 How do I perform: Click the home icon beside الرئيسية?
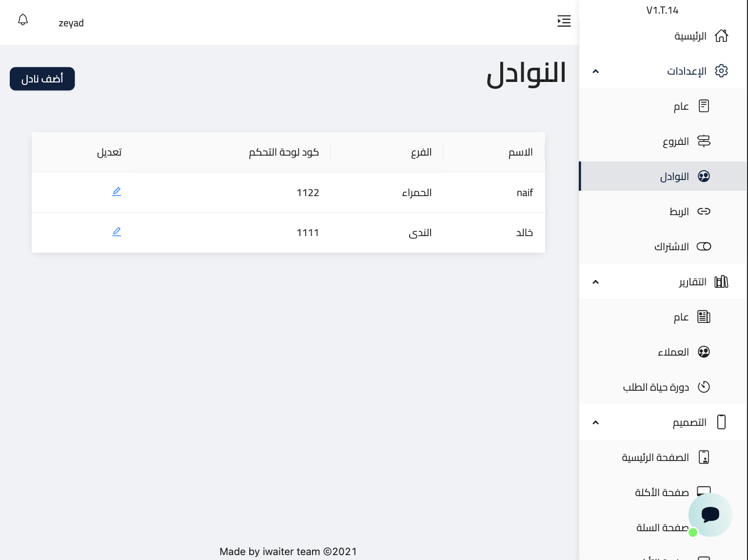[x=721, y=36]
